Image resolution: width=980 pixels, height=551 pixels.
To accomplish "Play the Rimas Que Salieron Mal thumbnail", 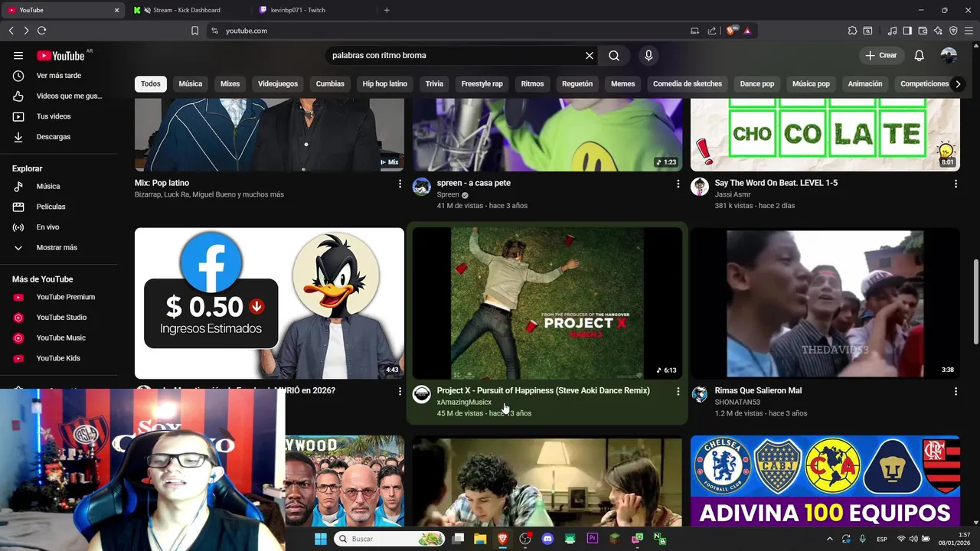I will [x=825, y=303].
